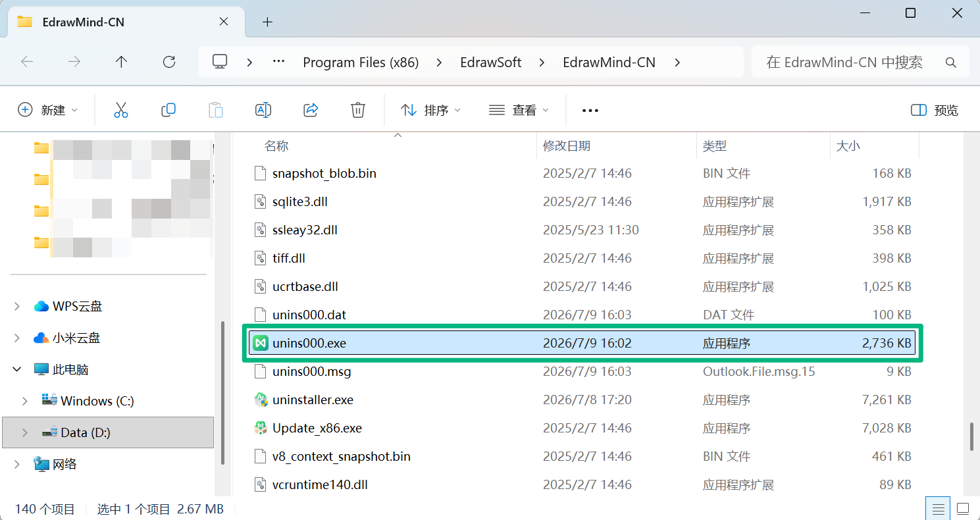This screenshot has width=980, height=520.
Task: Click the file list vertical scrollbar thumb
Action: click(972, 436)
